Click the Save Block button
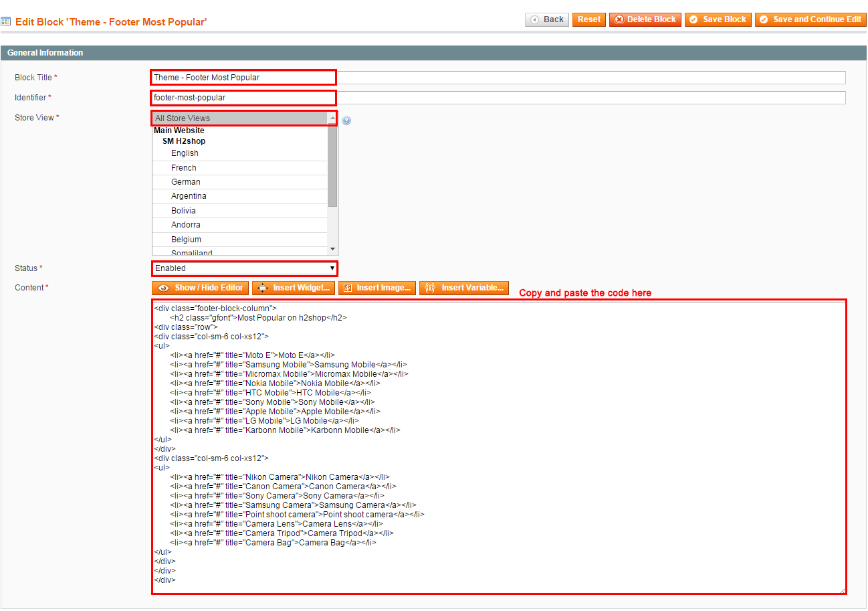Viewport: 868px width, 611px height. coord(718,19)
